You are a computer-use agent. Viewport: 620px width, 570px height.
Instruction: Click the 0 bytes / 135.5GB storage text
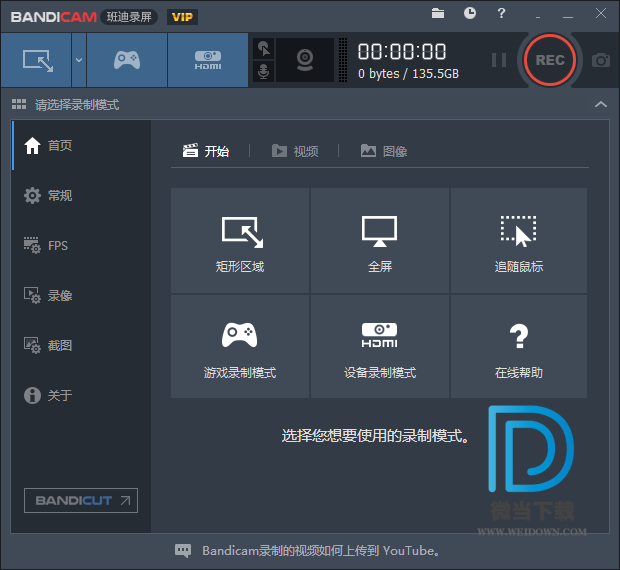(408, 74)
